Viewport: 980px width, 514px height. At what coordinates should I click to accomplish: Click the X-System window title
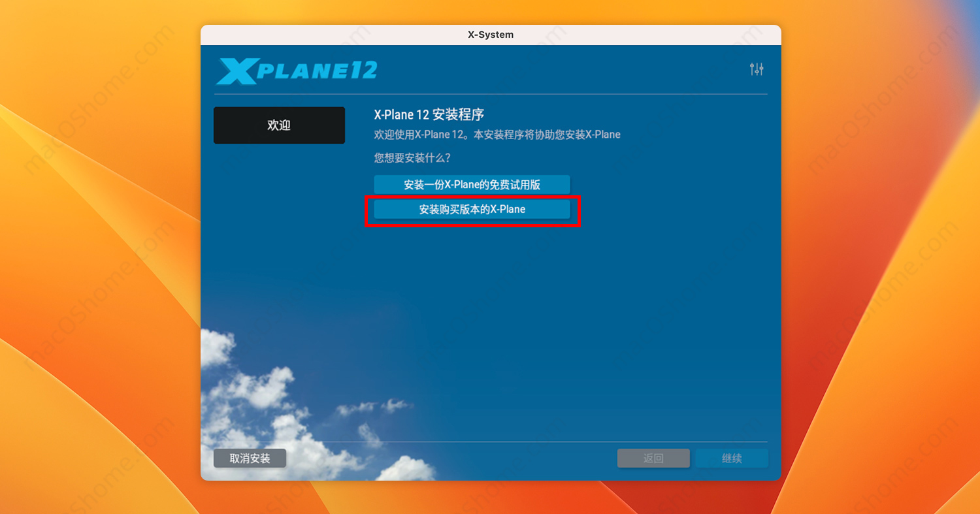(x=491, y=35)
